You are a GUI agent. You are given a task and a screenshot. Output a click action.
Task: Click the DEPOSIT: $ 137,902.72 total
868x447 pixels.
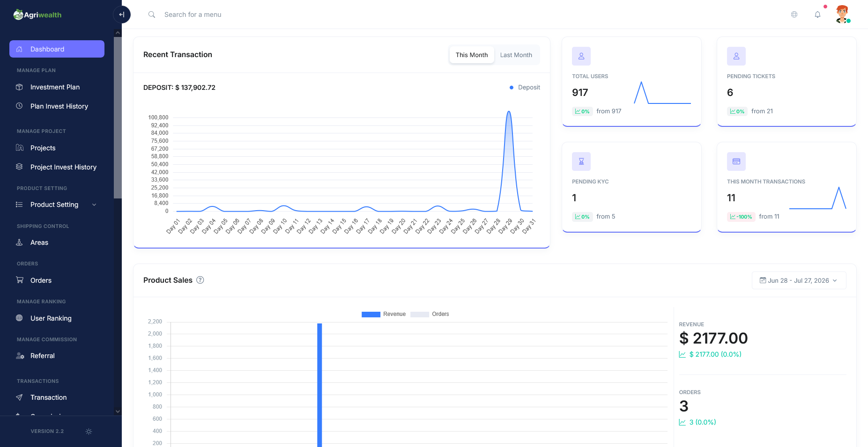(179, 88)
